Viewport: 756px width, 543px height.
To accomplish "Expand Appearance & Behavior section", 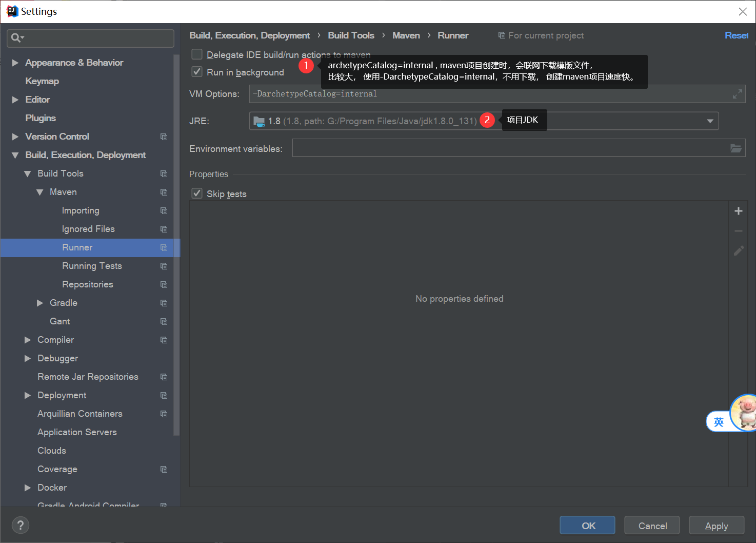I will (x=15, y=63).
